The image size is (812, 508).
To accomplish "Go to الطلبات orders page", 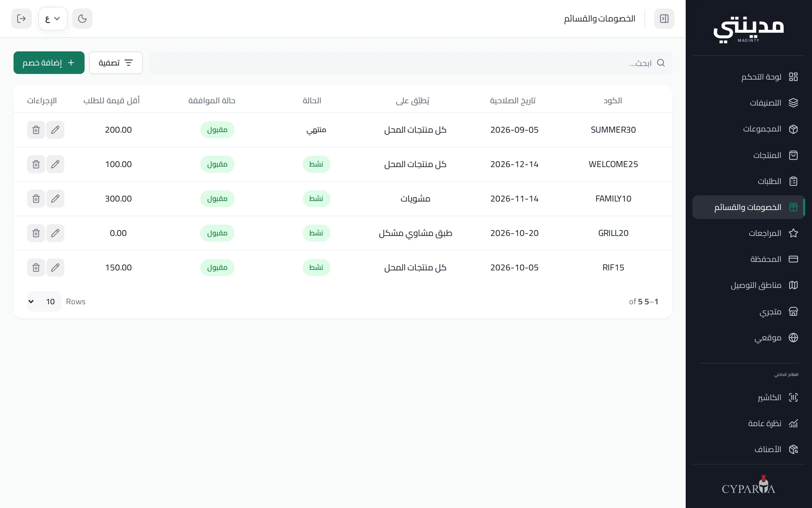I will (x=749, y=181).
